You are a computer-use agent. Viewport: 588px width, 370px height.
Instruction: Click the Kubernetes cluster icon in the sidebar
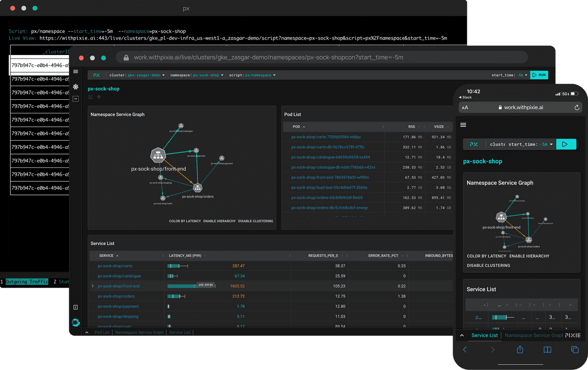click(76, 87)
